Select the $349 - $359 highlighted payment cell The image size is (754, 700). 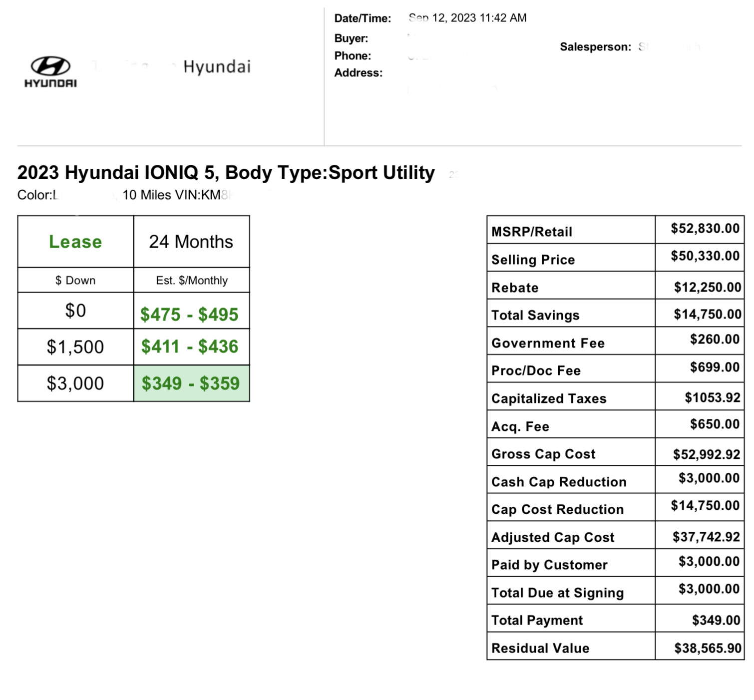192,383
